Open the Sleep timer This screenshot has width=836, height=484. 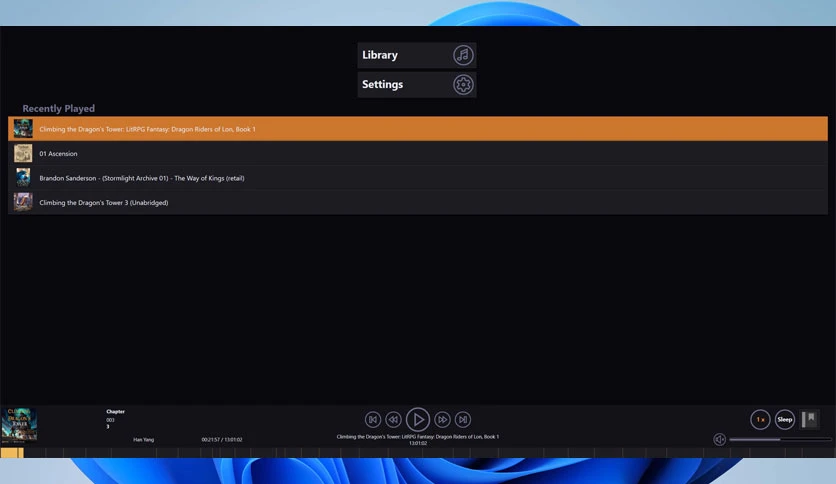click(784, 420)
